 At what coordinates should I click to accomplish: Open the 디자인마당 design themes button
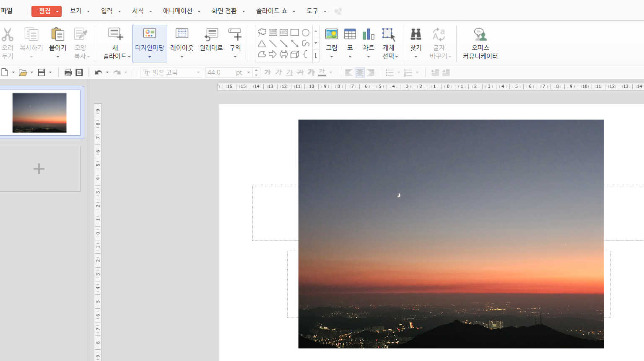tap(150, 43)
